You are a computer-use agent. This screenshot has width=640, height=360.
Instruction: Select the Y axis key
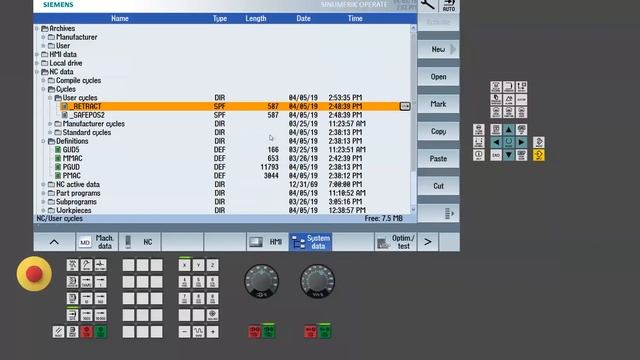[x=198, y=265]
